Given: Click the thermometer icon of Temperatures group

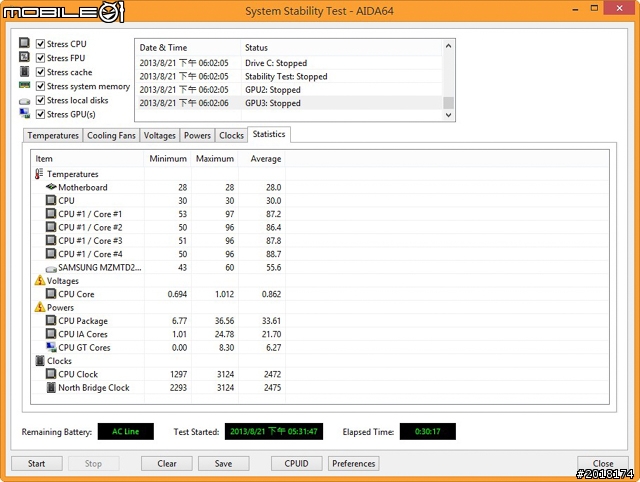Looking at the screenshot, I should click(39, 174).
